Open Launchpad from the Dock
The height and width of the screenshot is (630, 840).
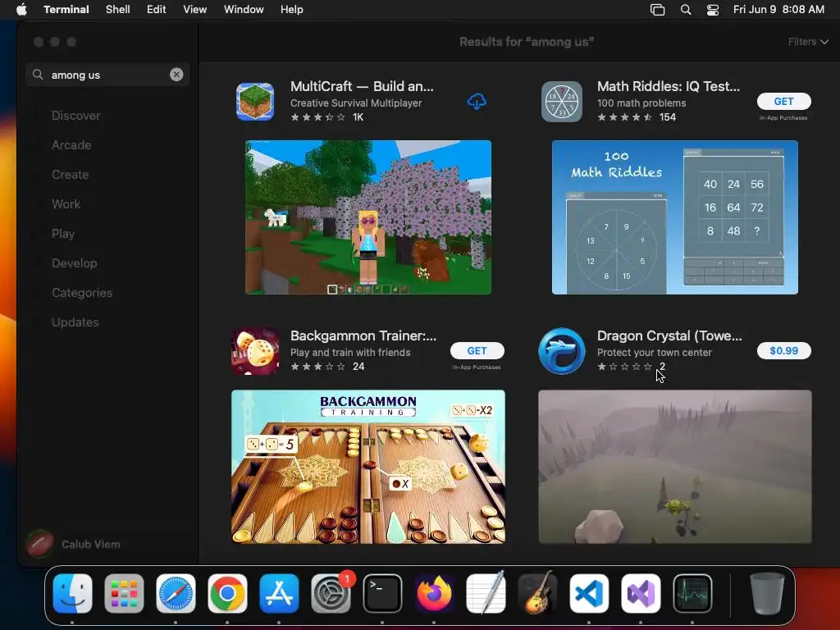click(x=125, y=594)
